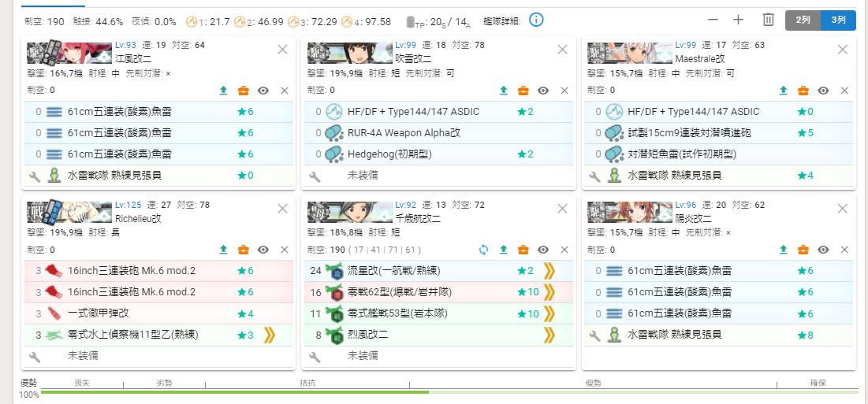Open the toolbox preset icon on 江風改二's card

(243, 91)
